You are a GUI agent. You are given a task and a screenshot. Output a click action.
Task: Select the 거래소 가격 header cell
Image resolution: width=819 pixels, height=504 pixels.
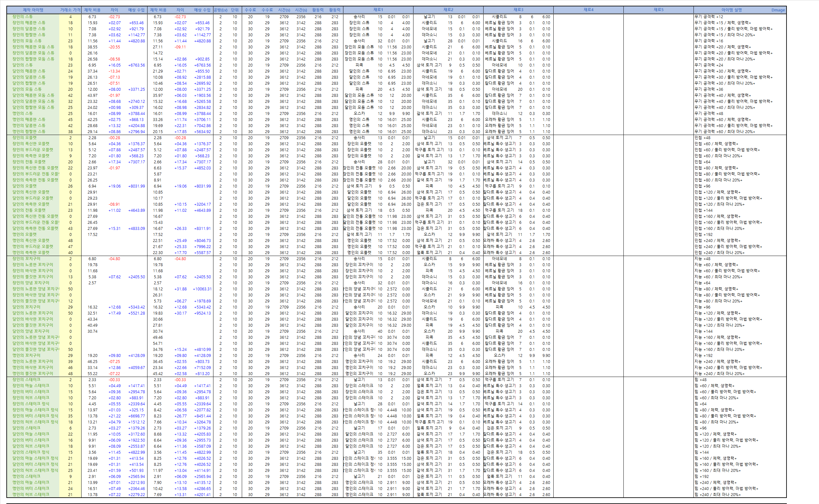point(70,10)
